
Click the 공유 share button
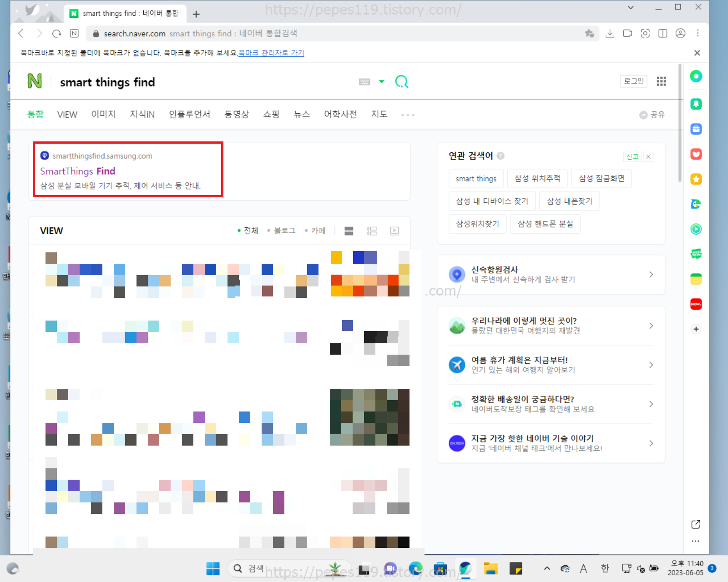point(652,115)
